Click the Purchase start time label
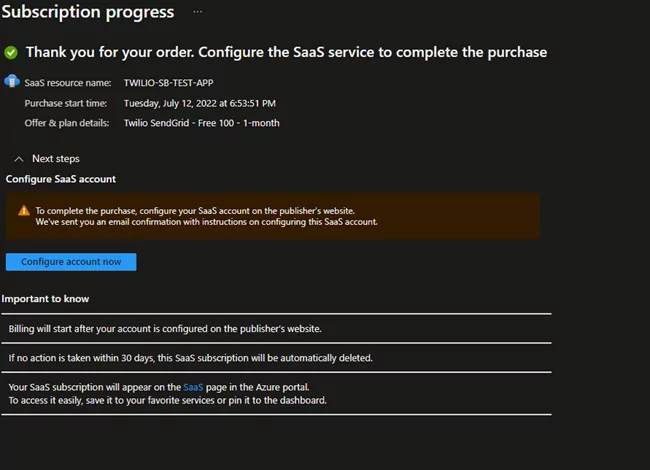 [65, 103]
